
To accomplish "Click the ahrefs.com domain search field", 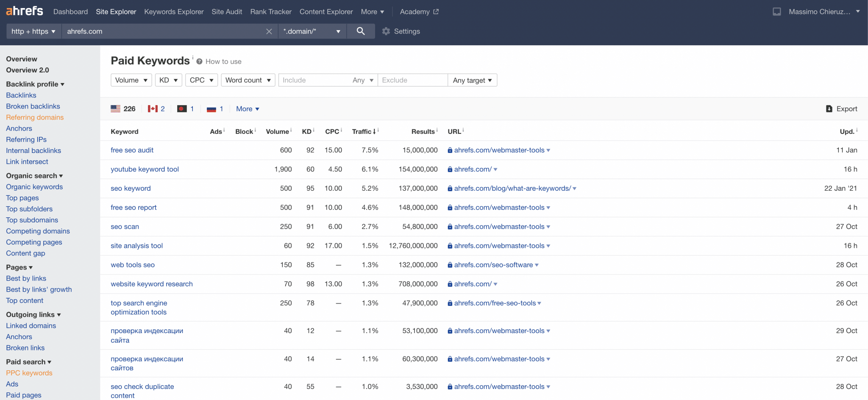I will coord(163,31).
